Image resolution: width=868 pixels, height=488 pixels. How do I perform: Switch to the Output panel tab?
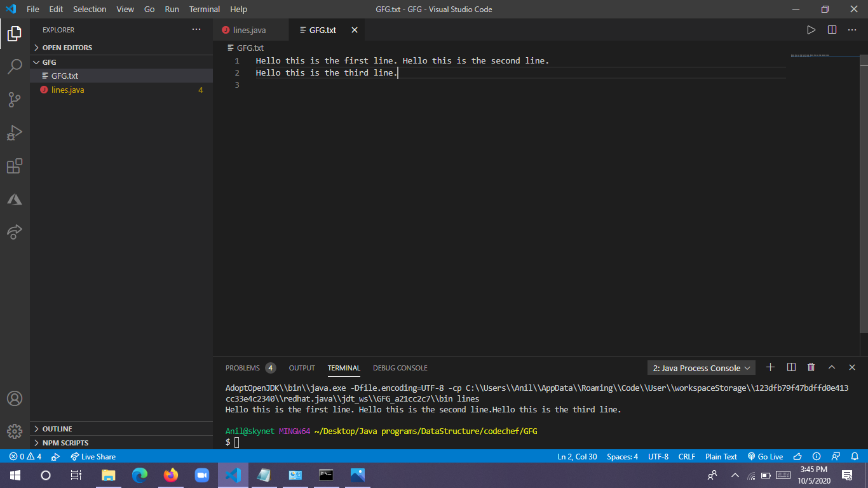click(x=302, y=368)
